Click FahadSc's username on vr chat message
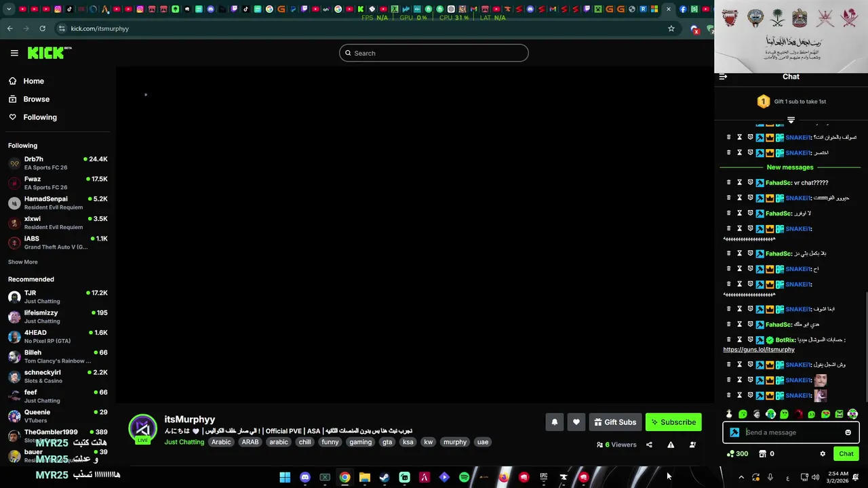Image resolution: width=868 pixels, height=488 pixels. (778, 183)
